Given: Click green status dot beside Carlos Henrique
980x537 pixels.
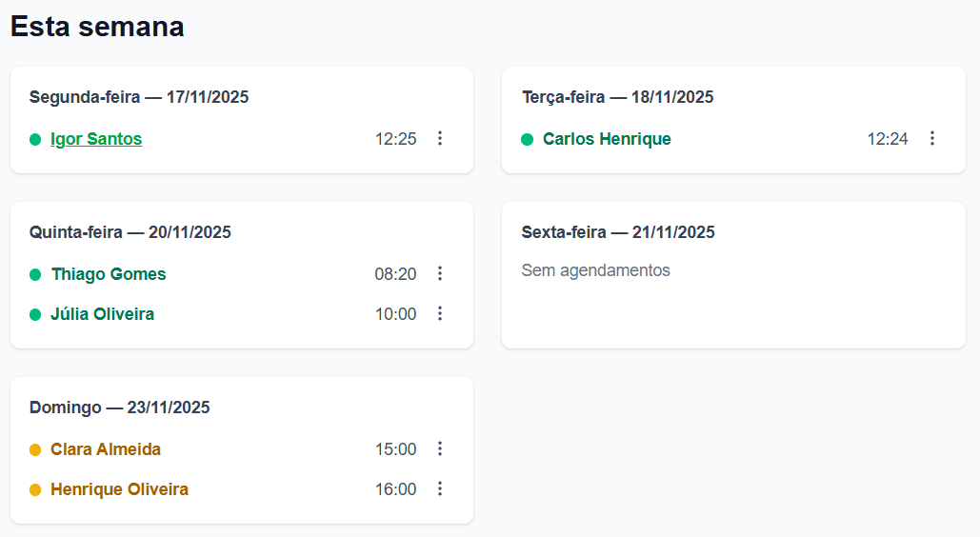Looking at the screenshot, I should (527, 139).
